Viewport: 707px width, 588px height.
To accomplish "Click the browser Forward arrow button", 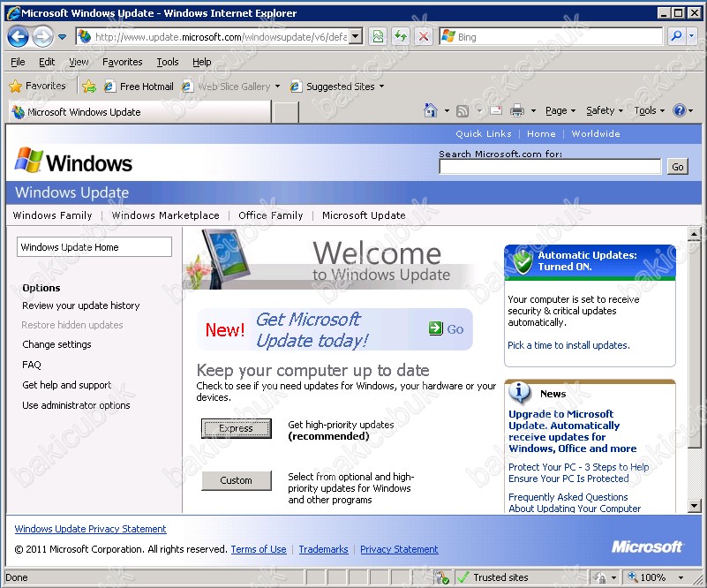I will [43, 36].
